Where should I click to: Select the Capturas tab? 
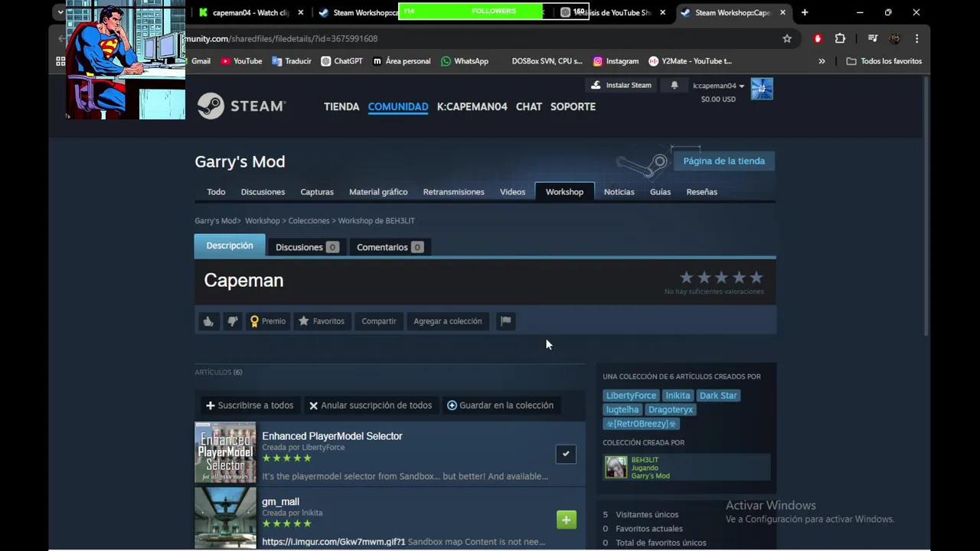click(317, 192)
